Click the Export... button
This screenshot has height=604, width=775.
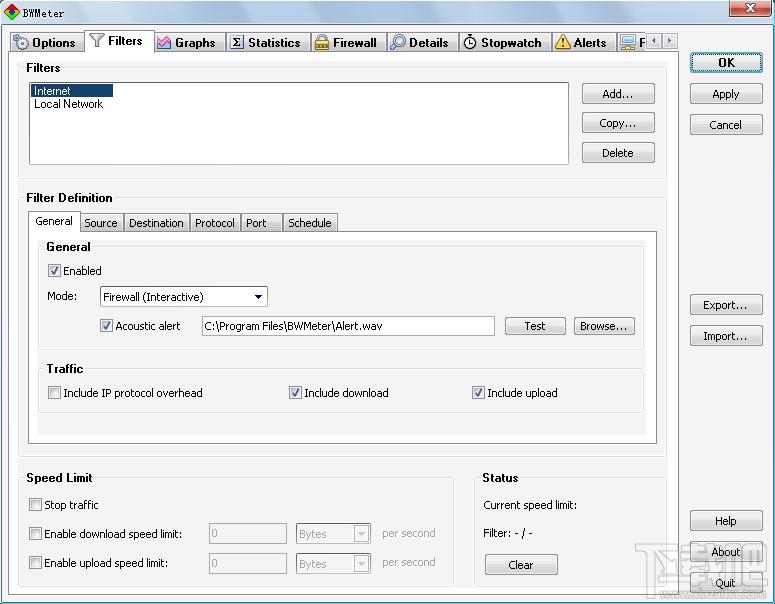(726, 305)
